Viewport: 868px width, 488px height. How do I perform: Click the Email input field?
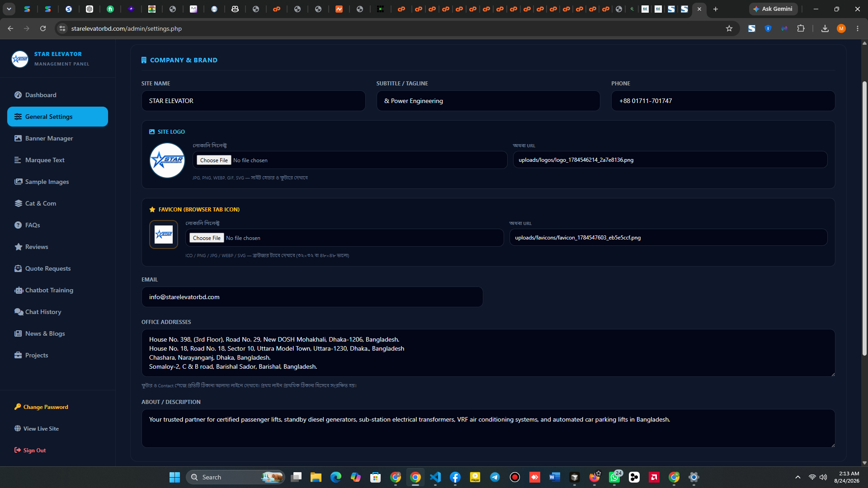point(312,297)
